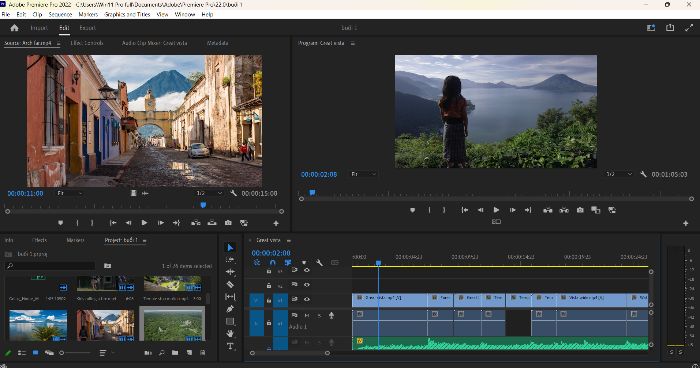This screenshot has height=368, width=700.
Task: Open the Source monitor button editor plus
Action: pyautogui.click(x=276, y=223)
